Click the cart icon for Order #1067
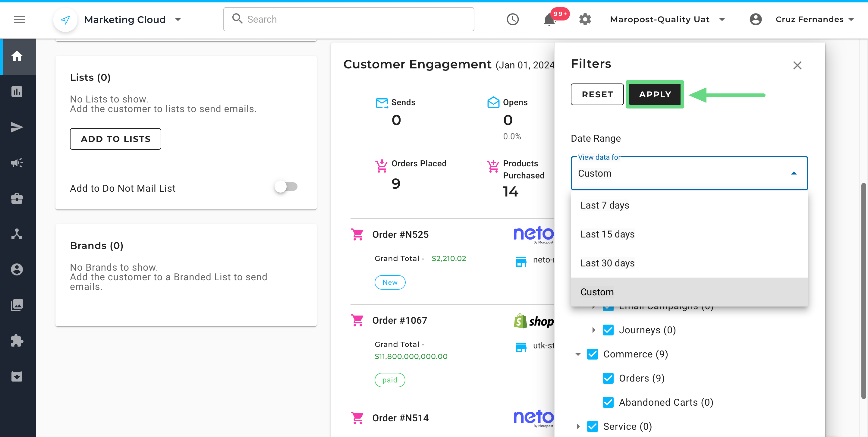The height and width of the screenshot is (437, 868). [357, 320]
